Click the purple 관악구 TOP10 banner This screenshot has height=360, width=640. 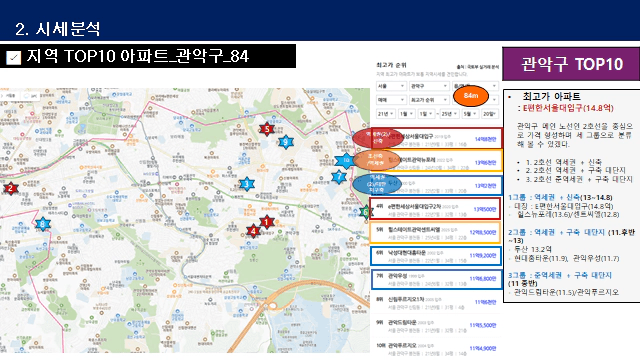click(571, 64)
